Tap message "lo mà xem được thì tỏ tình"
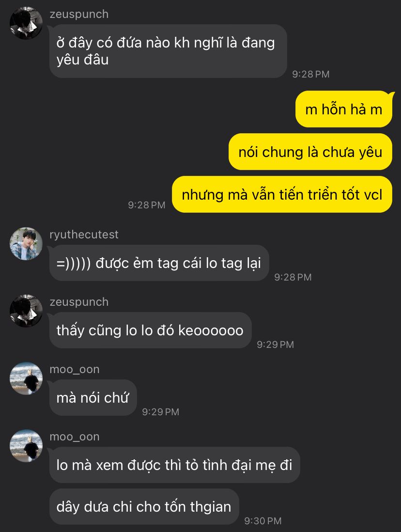Viewport: 401px width, 532px height. pos(174,465)
